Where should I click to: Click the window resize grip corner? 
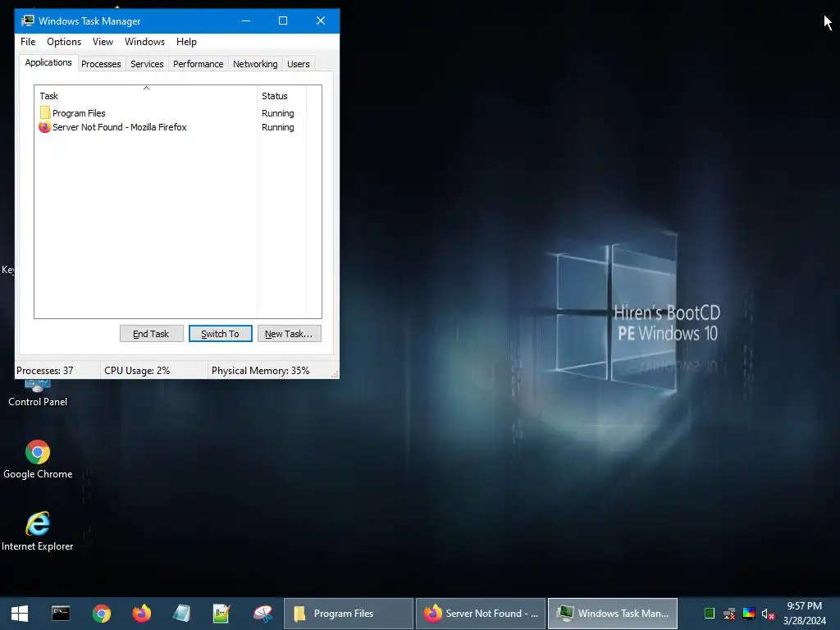click(x=335, y=374)
